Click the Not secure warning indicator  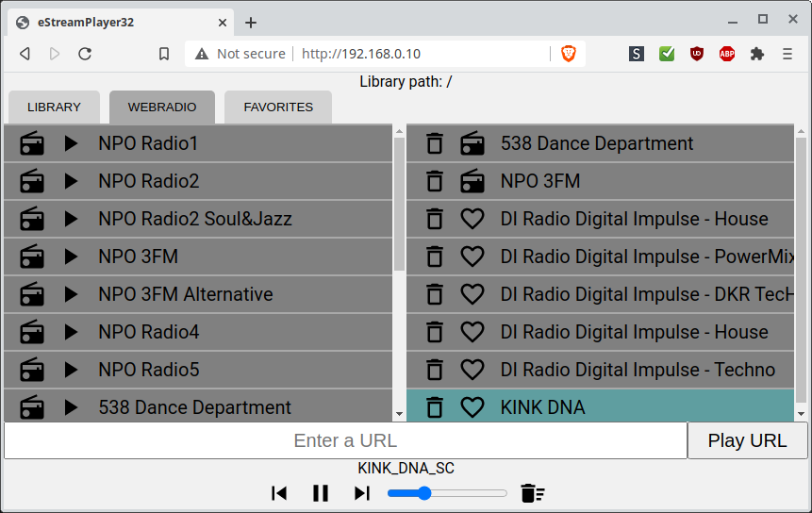tap(240, 54)
